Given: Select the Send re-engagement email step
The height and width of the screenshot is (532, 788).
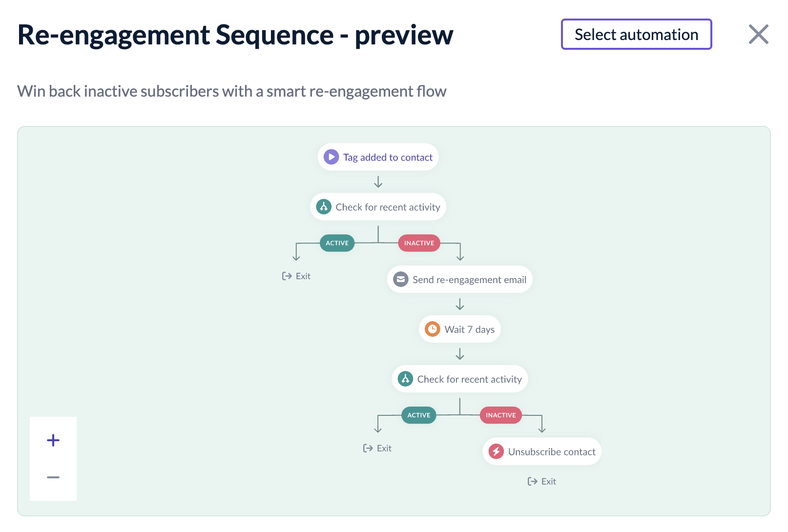Looking at the screenshot, I should (x=469, y=280).
